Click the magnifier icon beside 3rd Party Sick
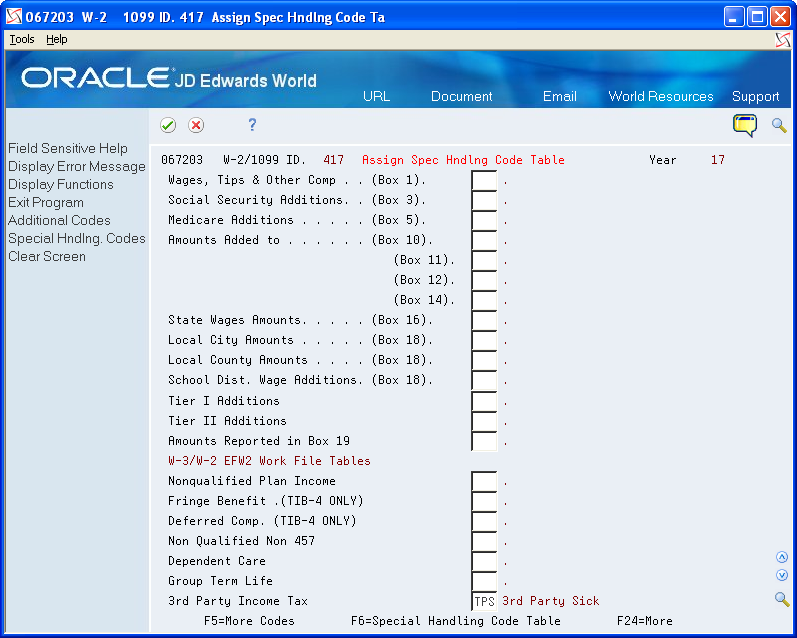Image resolution: width=797 pixels, height=638 pixels. [x=782, y=599]
